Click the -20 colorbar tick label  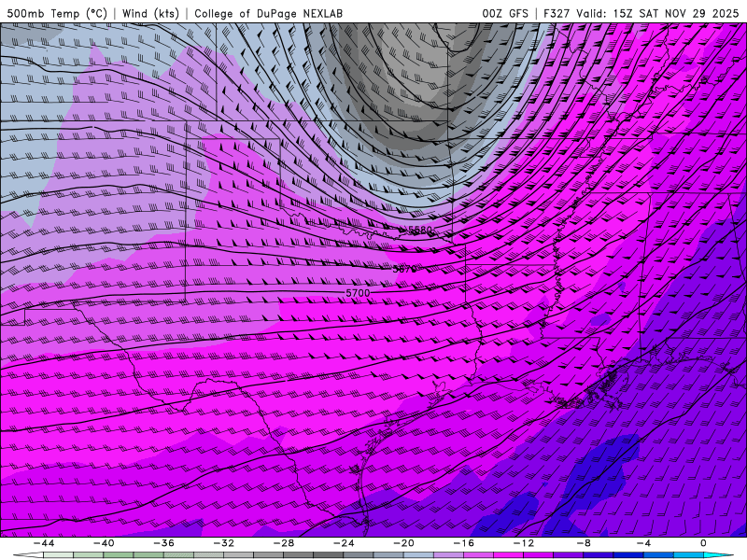coord(403,543)
